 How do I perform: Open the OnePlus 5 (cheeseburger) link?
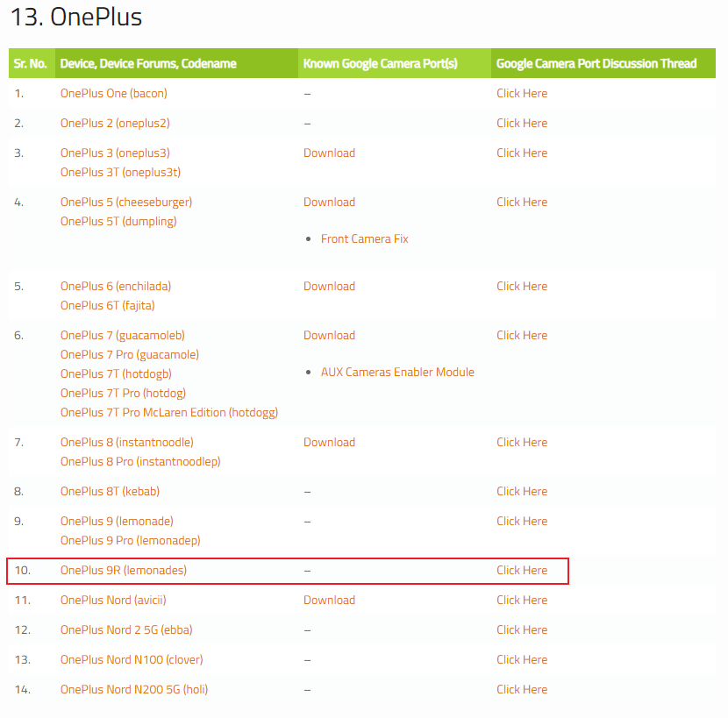click(x=125, y=202)
